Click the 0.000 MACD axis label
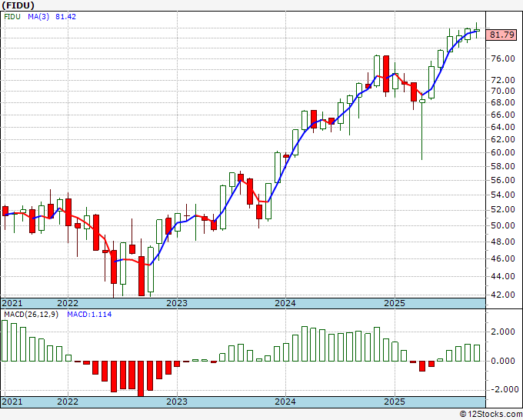Screen dimensions: 523x420 coord(503,361)
